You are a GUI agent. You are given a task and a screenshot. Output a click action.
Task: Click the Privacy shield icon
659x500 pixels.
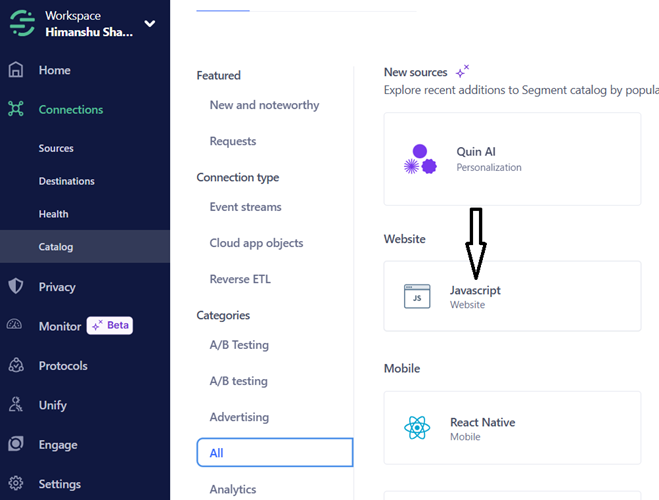(16, 286)
